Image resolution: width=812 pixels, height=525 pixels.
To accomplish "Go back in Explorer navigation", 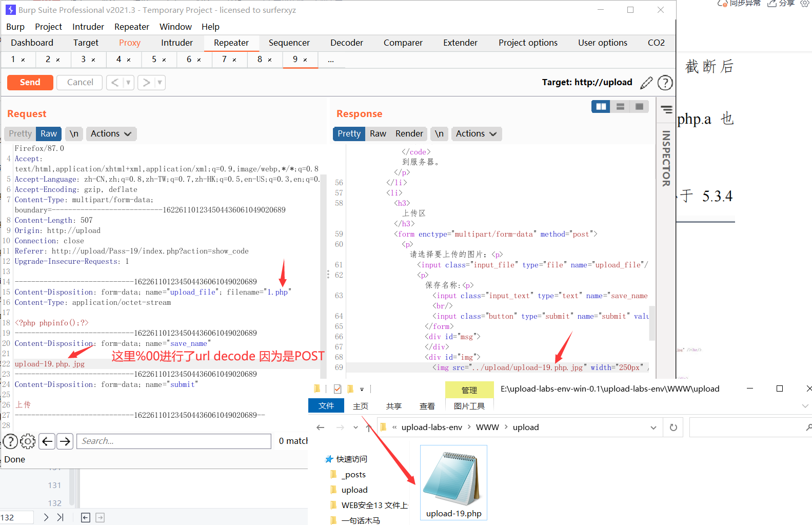I will coord(321,427).
